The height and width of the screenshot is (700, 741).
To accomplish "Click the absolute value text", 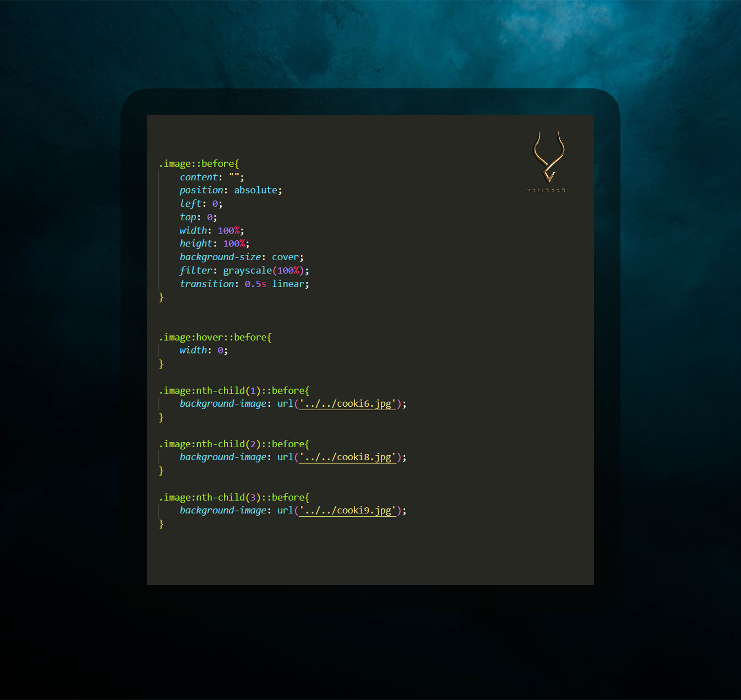I will coord(255,190).
